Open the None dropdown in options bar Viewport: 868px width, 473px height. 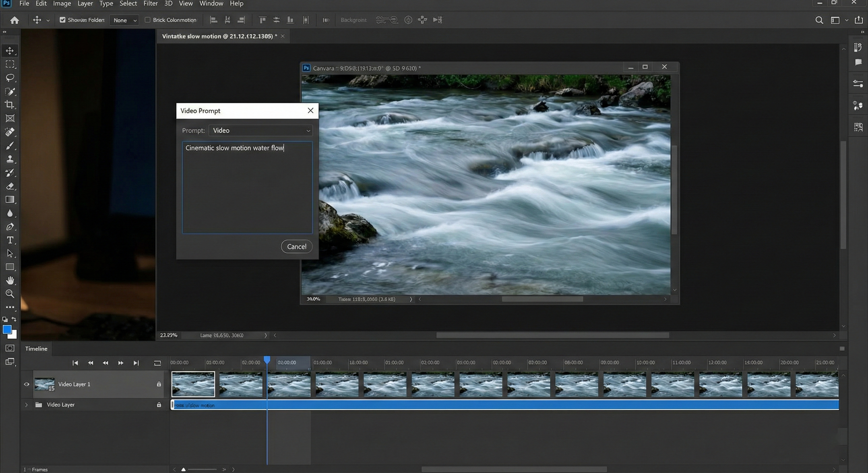pyautogui.click(x=124, y=20)
